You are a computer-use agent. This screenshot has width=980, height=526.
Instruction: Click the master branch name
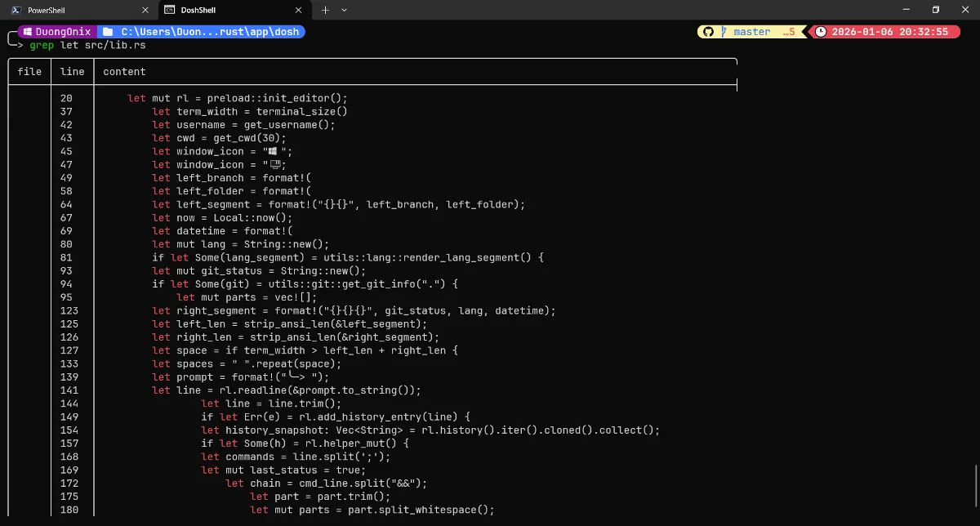tap(751, 31)
